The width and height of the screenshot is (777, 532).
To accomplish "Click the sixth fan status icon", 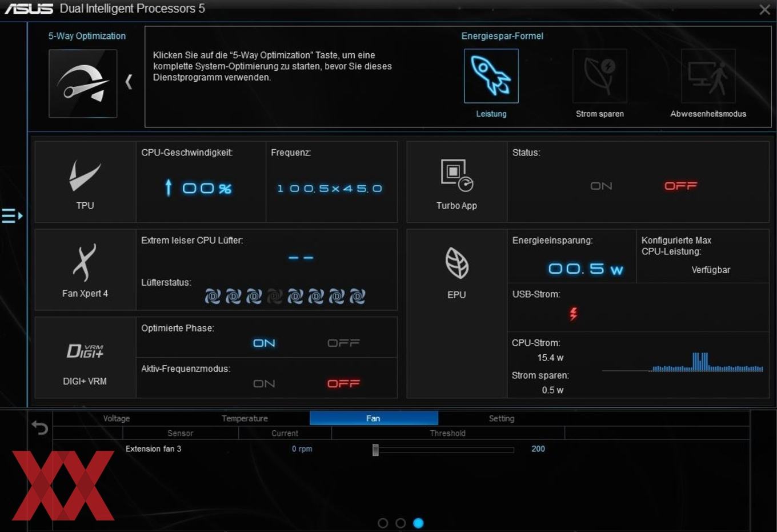I will (x=316, y=296).
